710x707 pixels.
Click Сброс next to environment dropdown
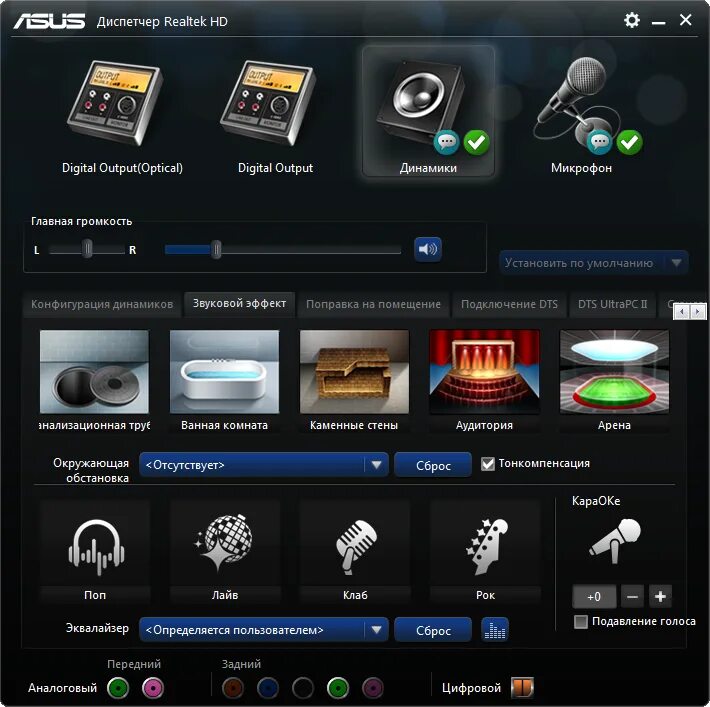pyautogui.click(x=433, y=465)
